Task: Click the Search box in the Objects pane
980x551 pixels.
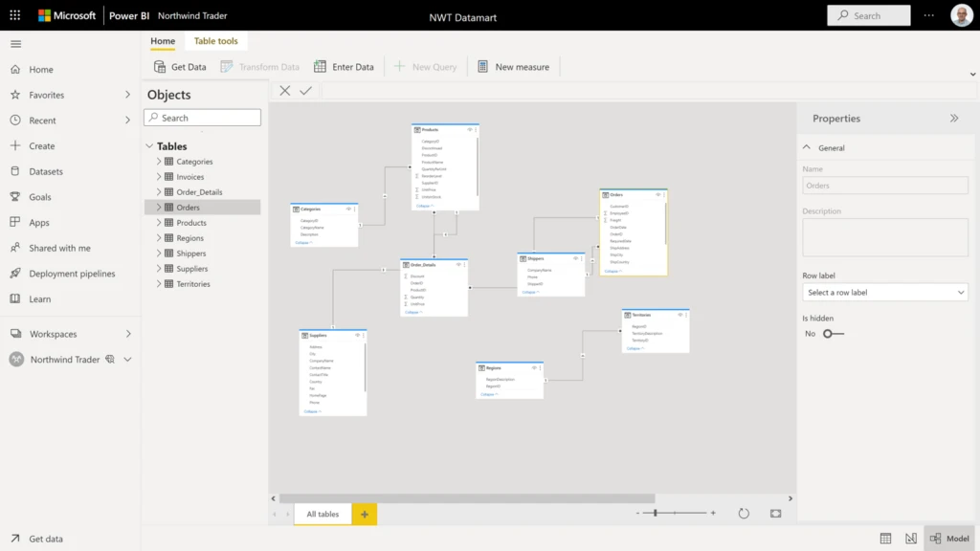Action: click(x=202, y=117)
